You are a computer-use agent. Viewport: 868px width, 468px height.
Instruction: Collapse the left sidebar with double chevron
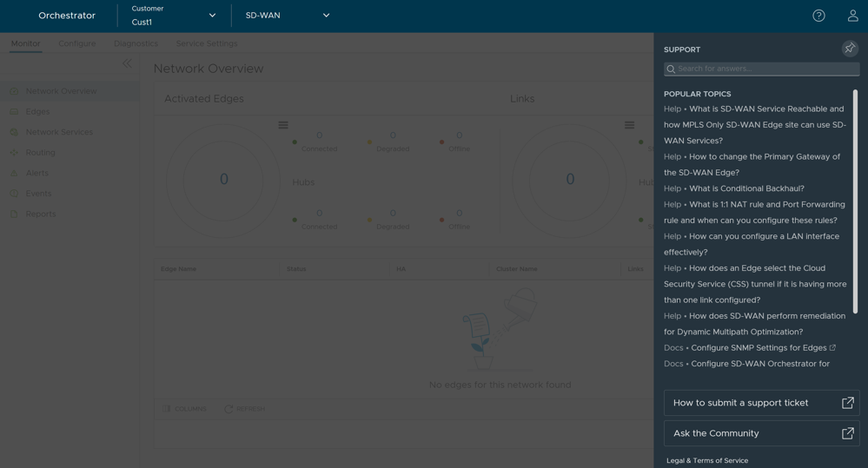pos(127,63)
